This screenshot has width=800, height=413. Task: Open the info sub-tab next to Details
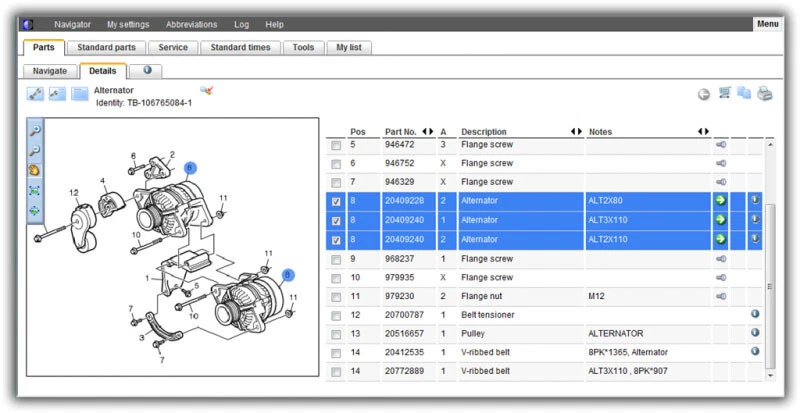(x=147, y=71)
